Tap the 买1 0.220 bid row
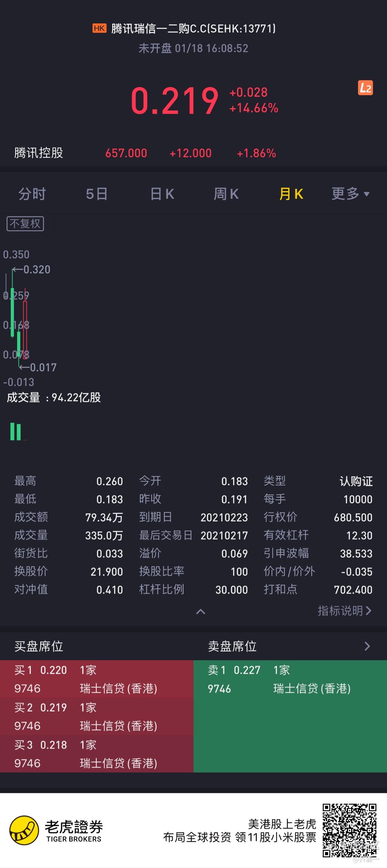 (x=97, y=679)
